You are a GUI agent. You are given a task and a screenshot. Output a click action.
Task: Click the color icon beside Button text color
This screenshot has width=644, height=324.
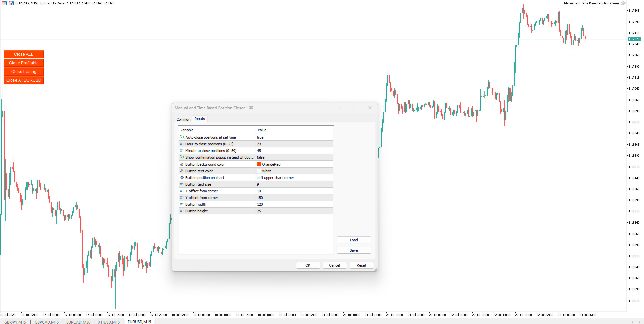pos(182,171)
